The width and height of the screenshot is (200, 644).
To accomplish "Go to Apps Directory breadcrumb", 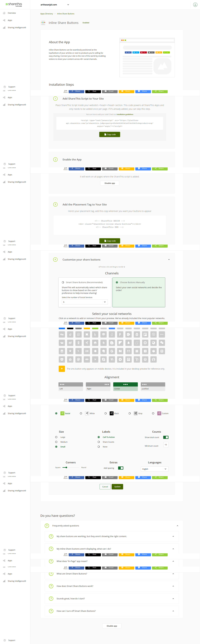I will click(x=46, y=14).
